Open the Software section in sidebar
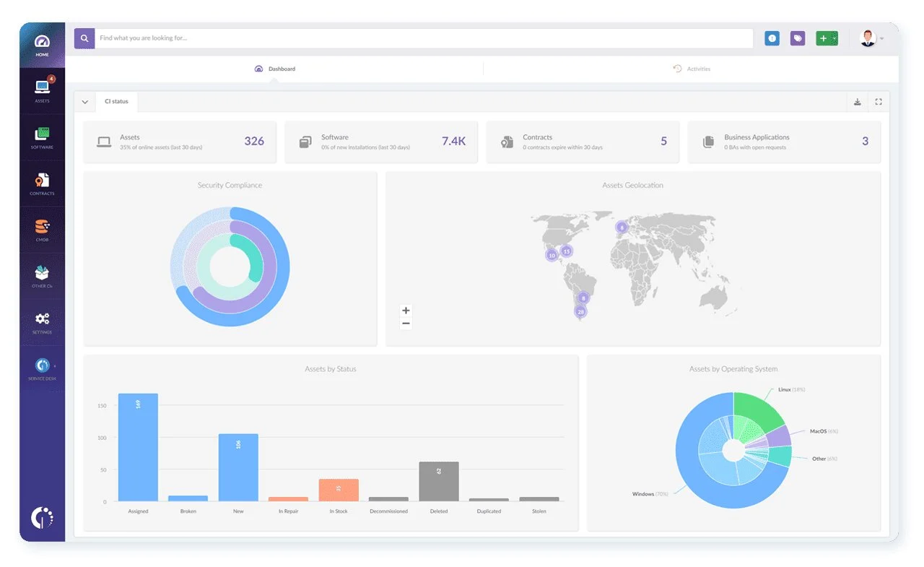The image size is (924, 567). click(x=42, y=137)
